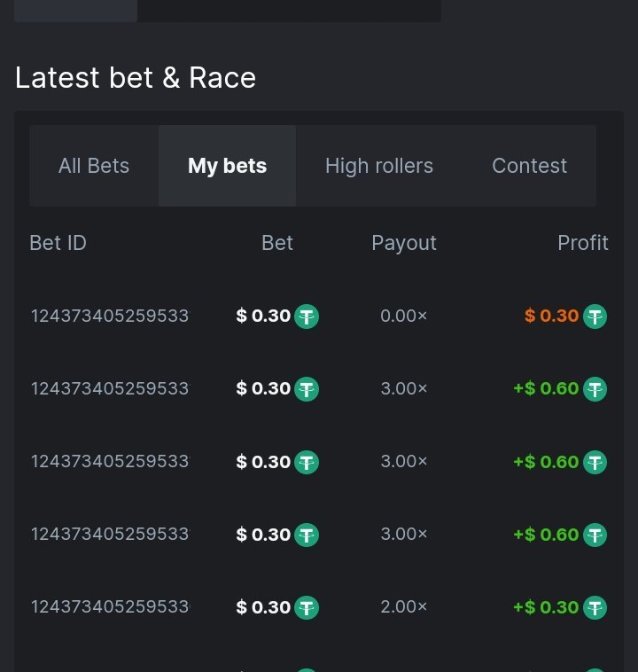The image size is (638, 672).
Task: Click the Tether bet icon in the 2.00× row
Action: click(307, 607)
